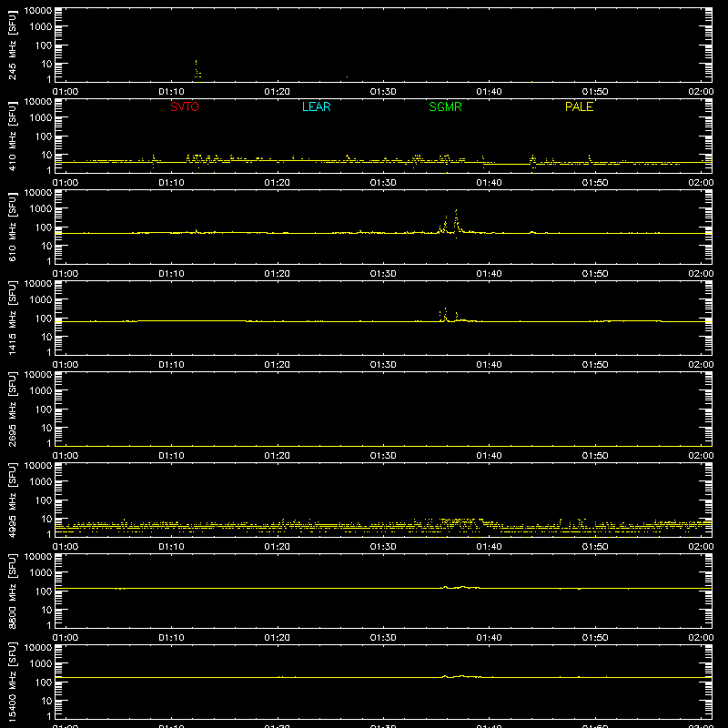Screen dimensions: 728x728
Task: Click the 01:40 tick label under 4995 MHz panel
Action: point(489,547)
